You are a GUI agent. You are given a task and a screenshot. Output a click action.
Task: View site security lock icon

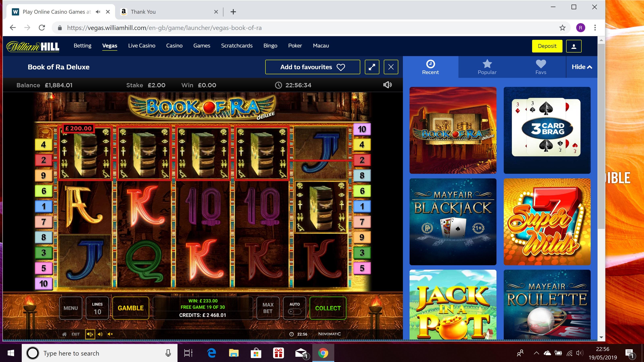coord(60,28)
